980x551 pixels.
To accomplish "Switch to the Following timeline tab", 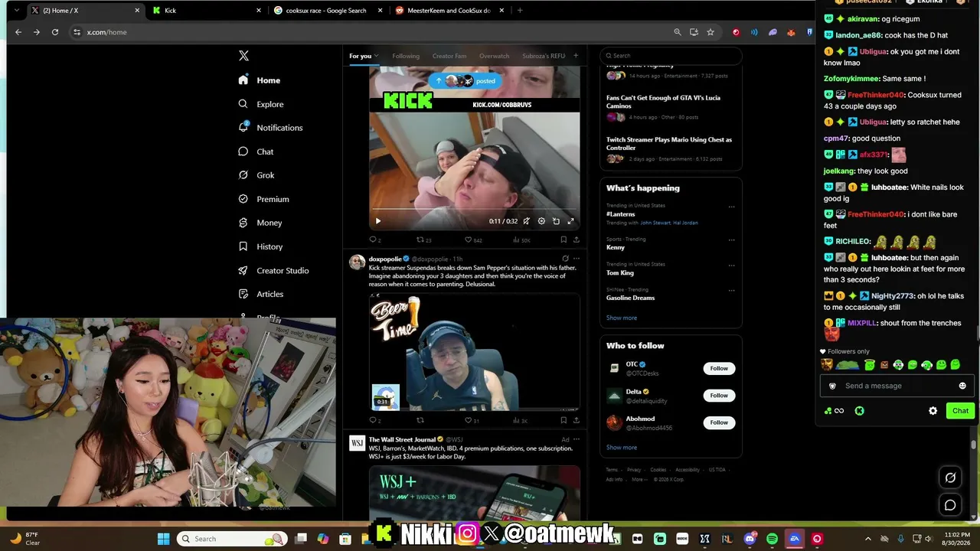I will 406,56.
